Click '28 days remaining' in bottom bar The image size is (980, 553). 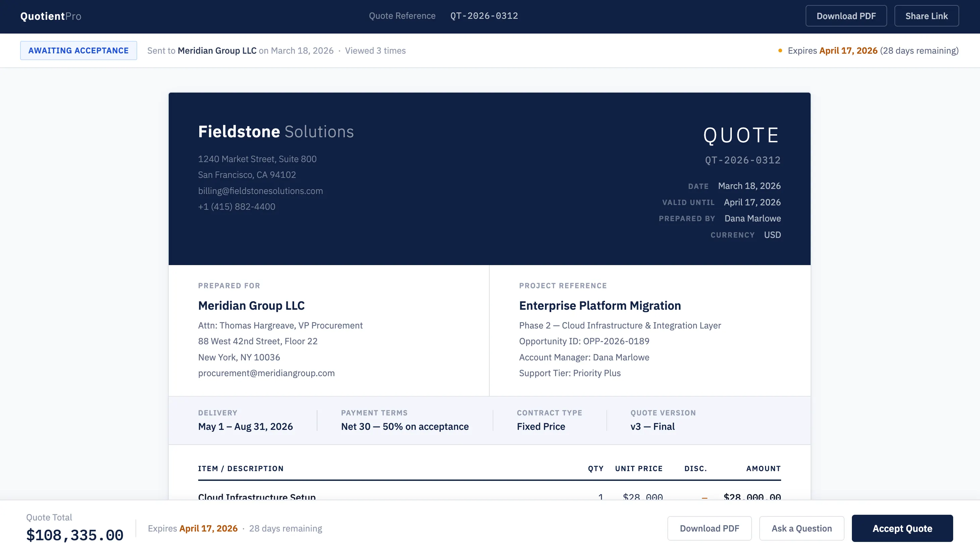click(285, 529)
